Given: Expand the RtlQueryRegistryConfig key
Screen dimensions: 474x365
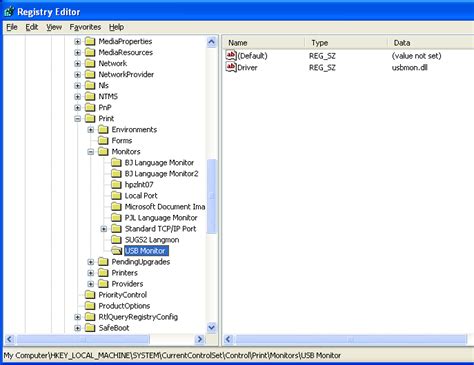Looking at the screenshot, I should click(77, 317).
